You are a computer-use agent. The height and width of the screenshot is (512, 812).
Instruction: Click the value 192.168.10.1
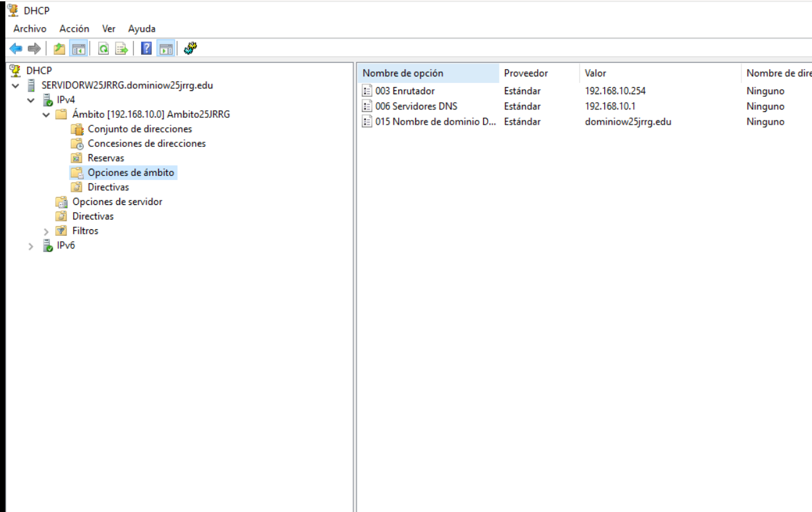tap(609, 106)
